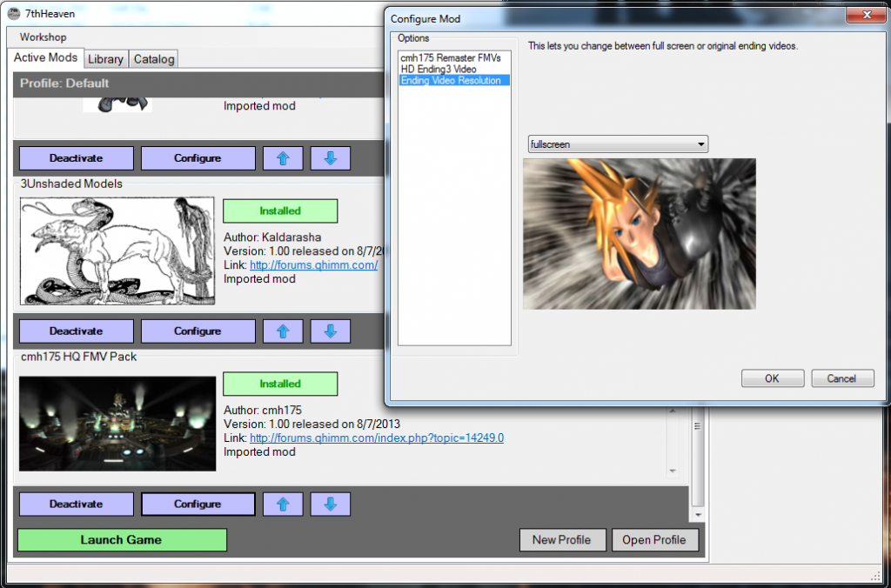Click the Profile: Default header

64,83
